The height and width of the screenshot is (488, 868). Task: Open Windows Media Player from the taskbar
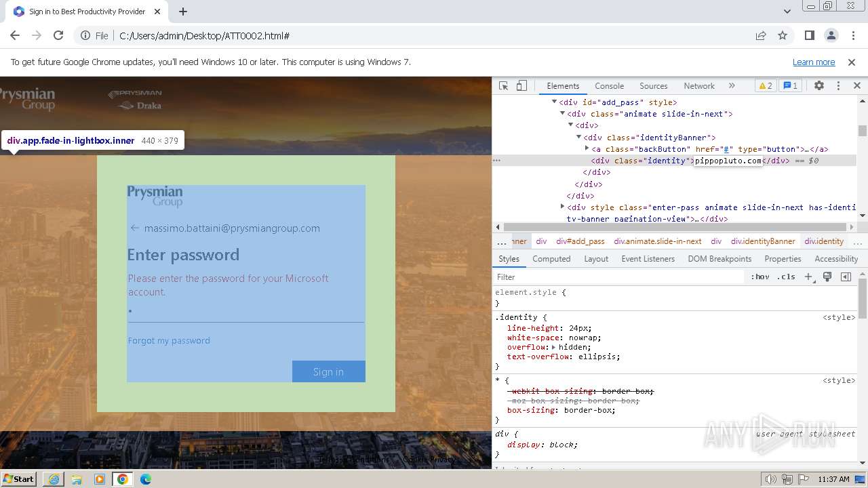(x=100, y=479)
